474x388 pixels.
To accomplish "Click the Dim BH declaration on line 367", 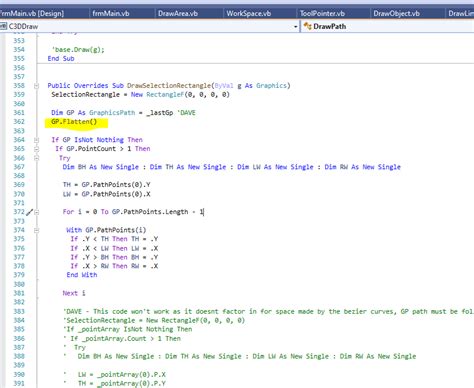I will tap(100, 167).
